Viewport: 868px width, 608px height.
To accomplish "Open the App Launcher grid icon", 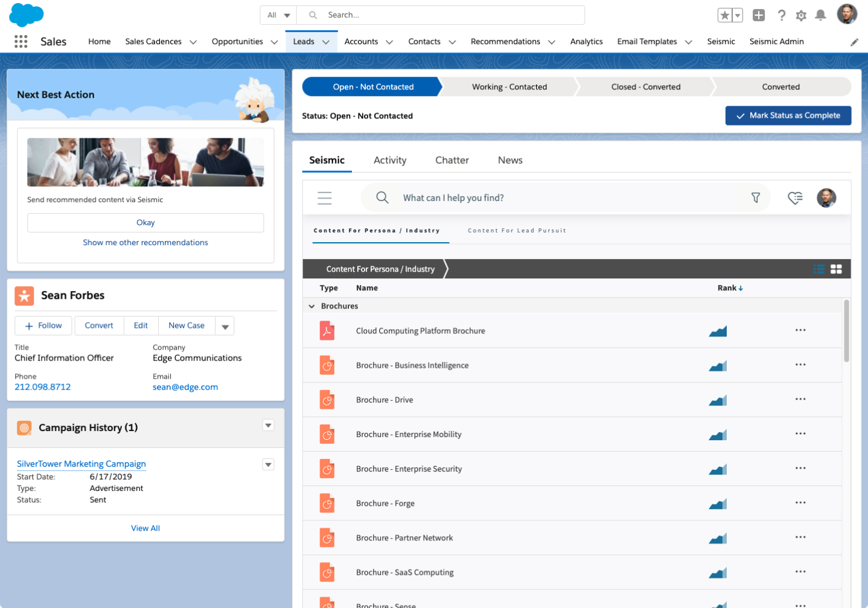I will coord(21,41).
